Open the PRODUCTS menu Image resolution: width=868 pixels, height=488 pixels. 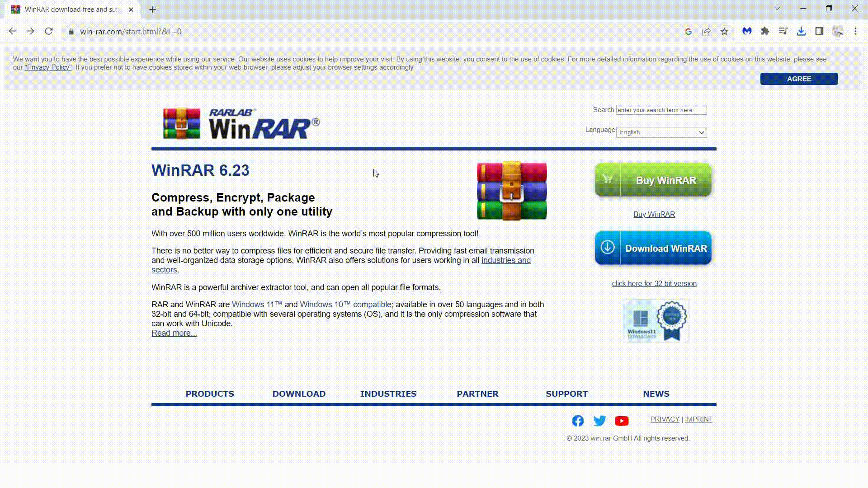210,394
